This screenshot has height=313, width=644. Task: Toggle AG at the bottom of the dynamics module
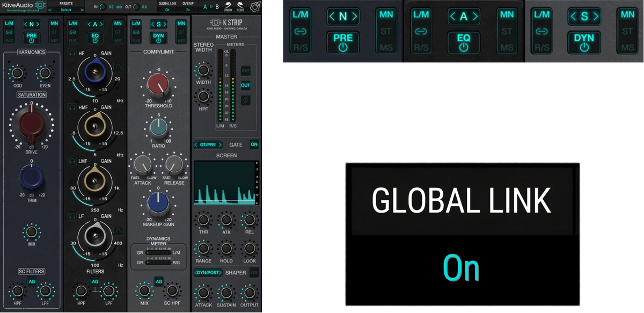click(x=159, y=281)
